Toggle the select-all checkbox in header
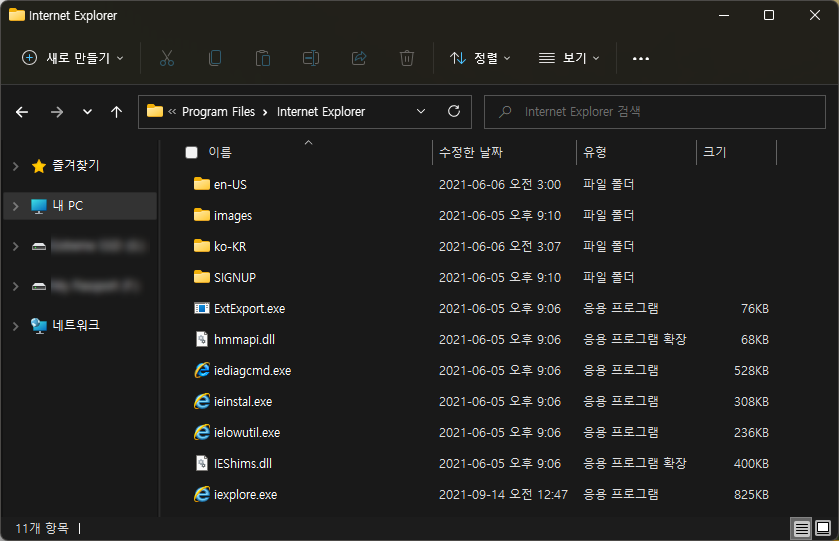This screenshot has width=839, height=541. click(x=192, y=153)
